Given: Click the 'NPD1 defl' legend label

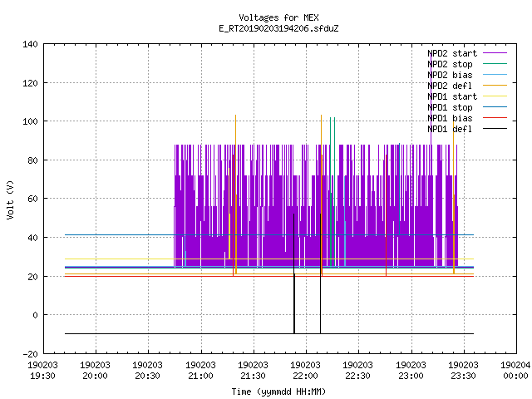Looking at the screenshot, I should [450, 130].
